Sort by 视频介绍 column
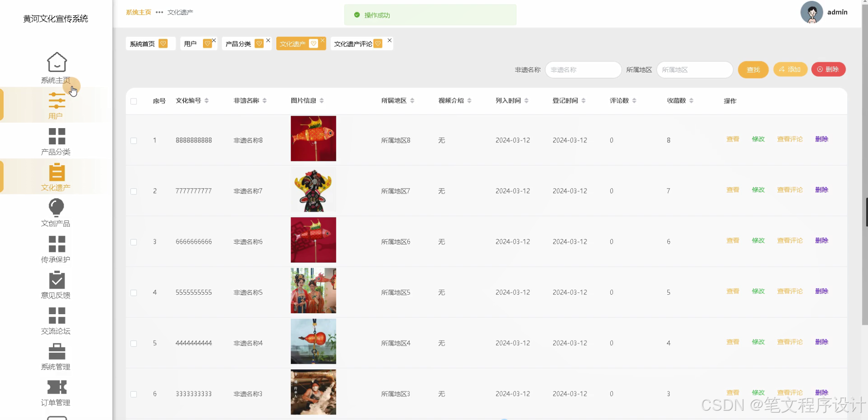Screen dimensions: 868x420 [x=470, y=101]
